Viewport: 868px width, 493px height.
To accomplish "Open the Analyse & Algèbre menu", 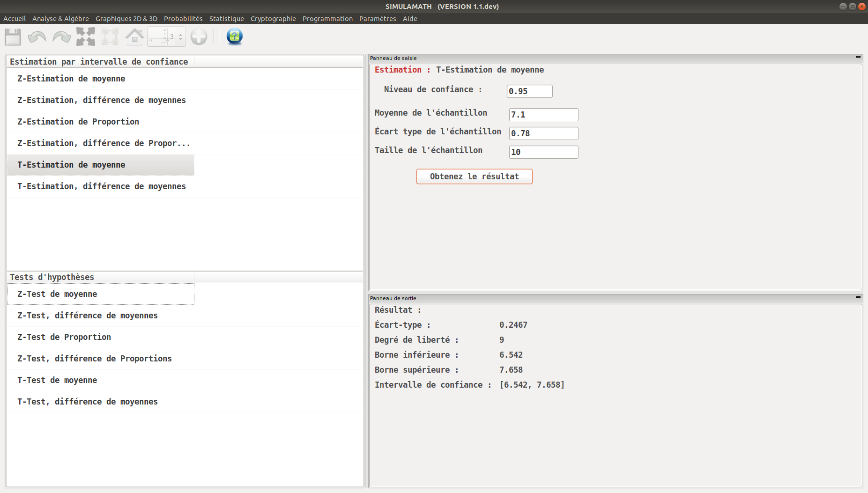I will 60,19.
